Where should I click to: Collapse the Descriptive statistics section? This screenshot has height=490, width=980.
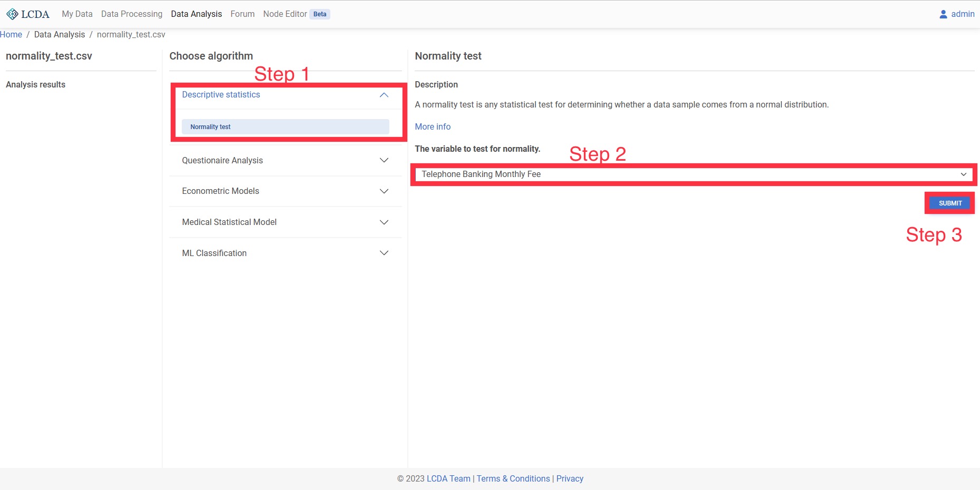point(384,95)
